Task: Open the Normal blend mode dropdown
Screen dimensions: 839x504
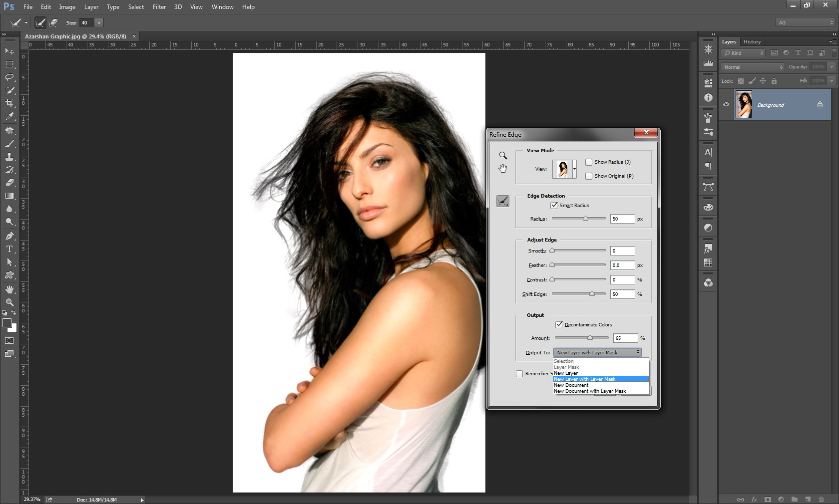Action: (753, 67)
